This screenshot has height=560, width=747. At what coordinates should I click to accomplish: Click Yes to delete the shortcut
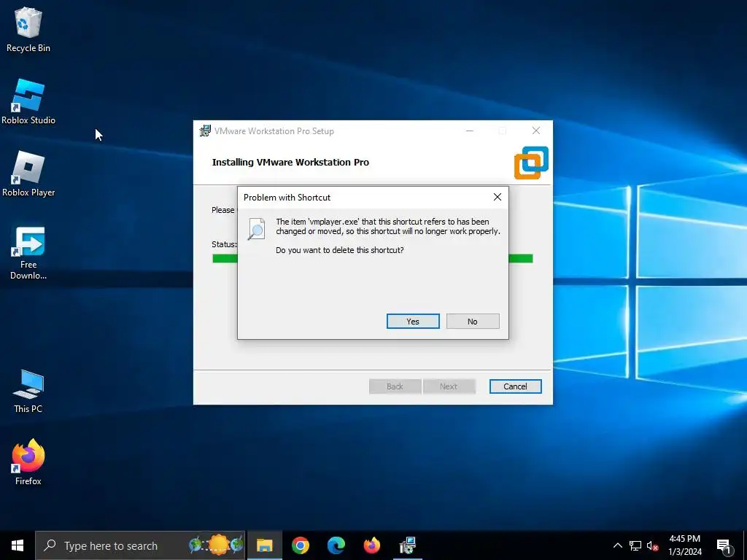(x=413, y=322)
